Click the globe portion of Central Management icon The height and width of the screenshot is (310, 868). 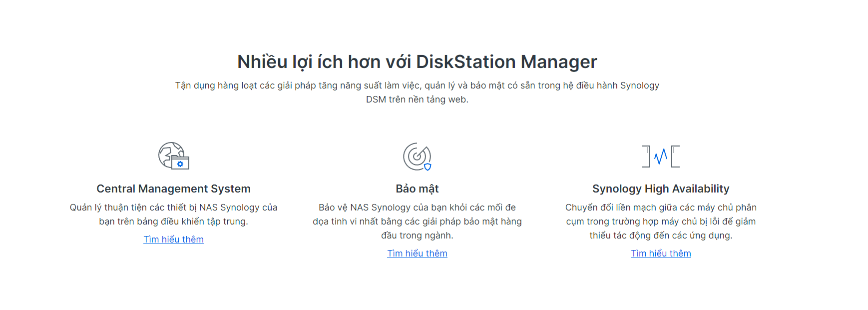(x=168, y=152)
